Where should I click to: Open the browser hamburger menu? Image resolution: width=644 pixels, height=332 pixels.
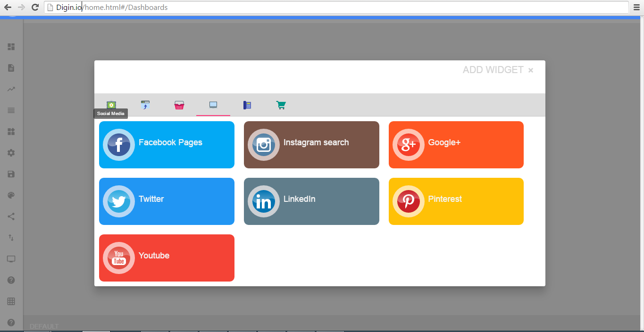[636, 7]
